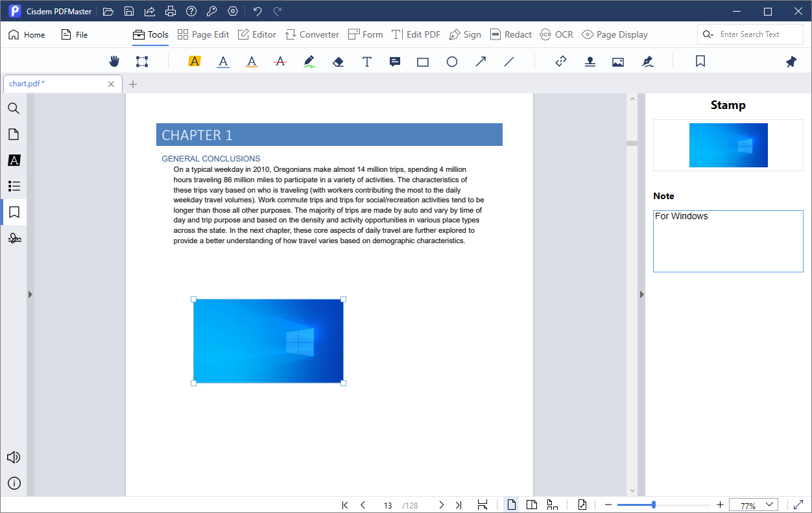Select the Hand pan tool
The width and height of the screenshot is (812, 513).
click(x=114, y=62)
